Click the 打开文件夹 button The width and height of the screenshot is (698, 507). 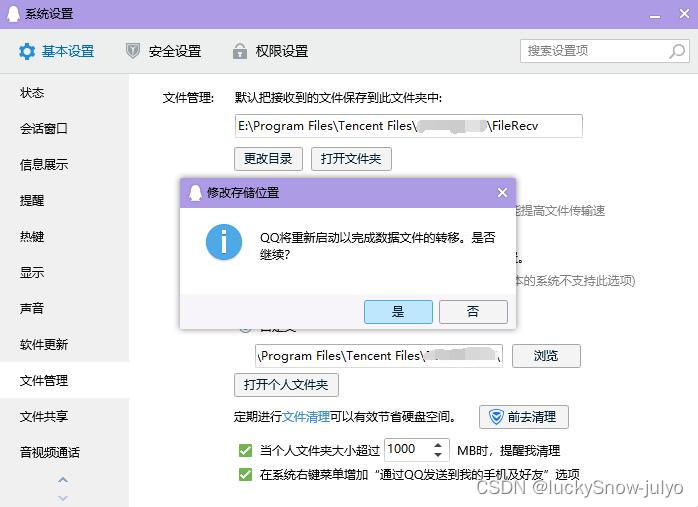tap(351, 159)
